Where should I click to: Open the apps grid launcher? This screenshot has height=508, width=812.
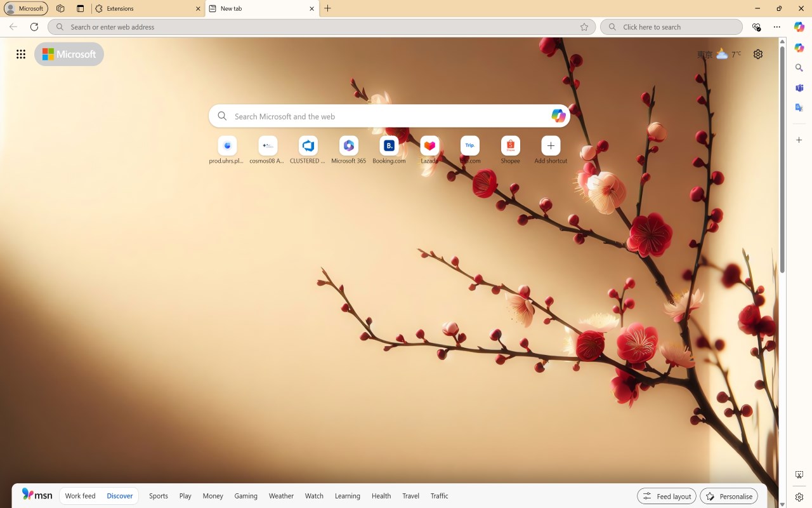click(21, 54)
